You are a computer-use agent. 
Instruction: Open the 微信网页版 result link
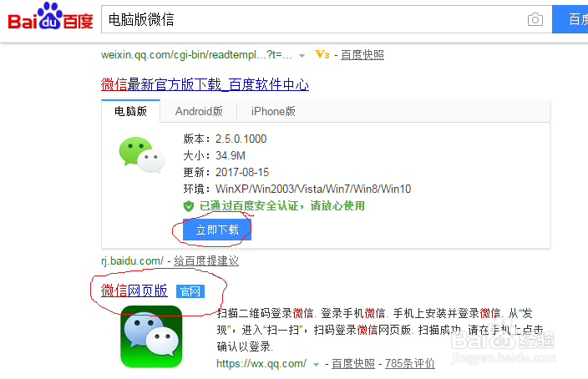click(x=134, y=291)
